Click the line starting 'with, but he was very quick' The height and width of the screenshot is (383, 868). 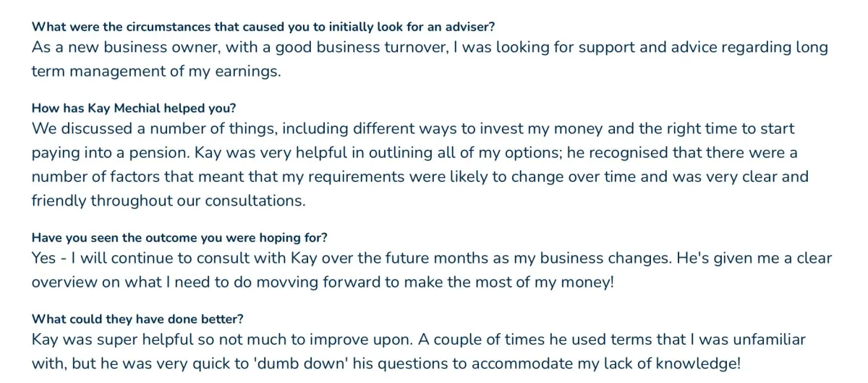[x=386, y=363]
